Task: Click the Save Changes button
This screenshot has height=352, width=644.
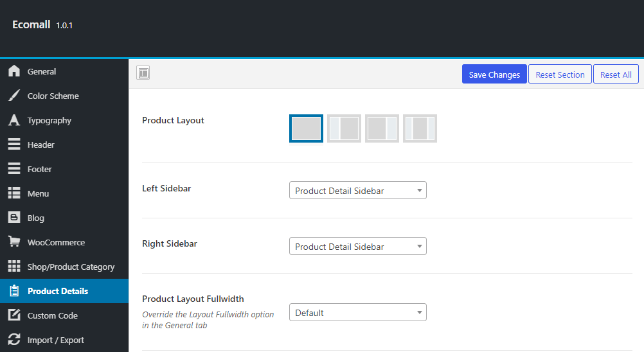Action: coord(494,75)
